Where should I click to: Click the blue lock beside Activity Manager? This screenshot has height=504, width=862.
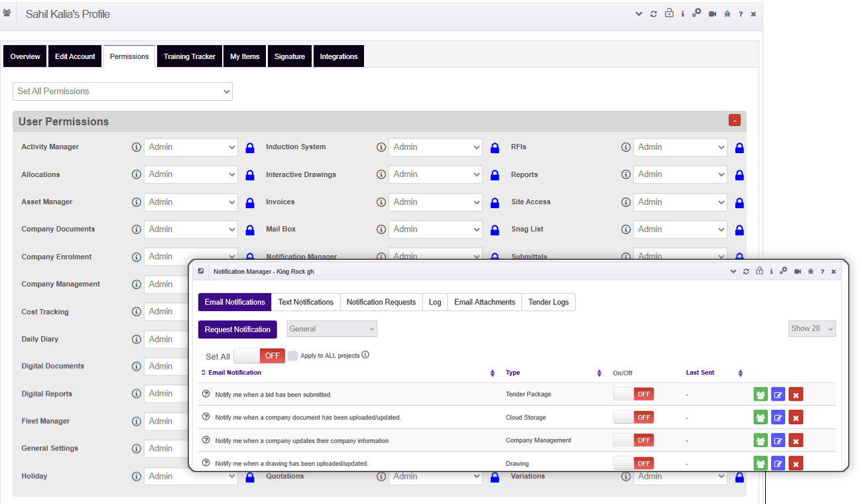(x=250, y=148)
